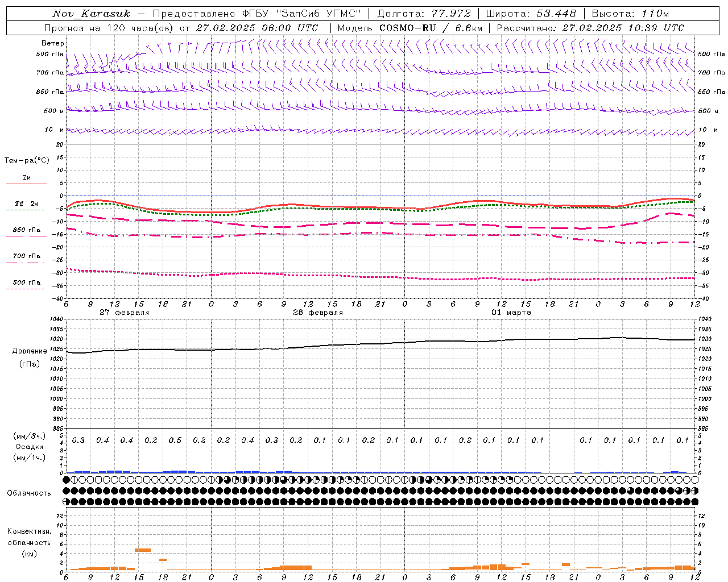Click the computed time Рассчитано: 27.02.2025 10:39 UTC

[590, 28]
